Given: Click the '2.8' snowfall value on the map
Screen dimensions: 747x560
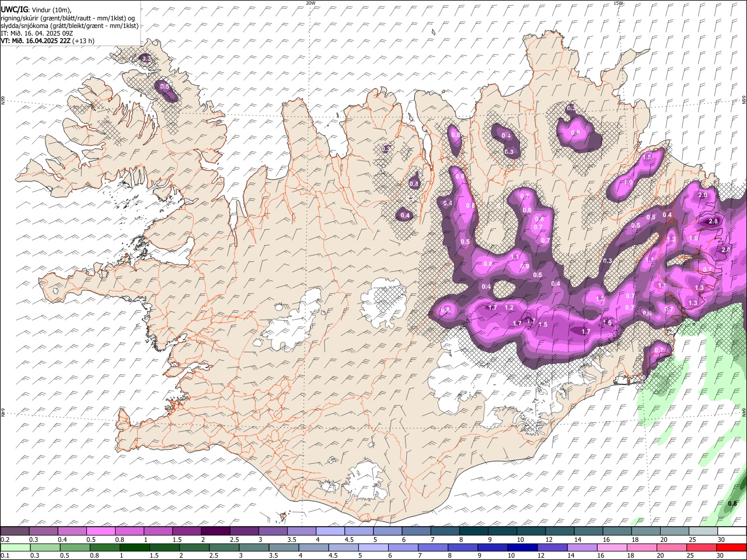Looking at the screenshot, I should click(x=713, y=222).
